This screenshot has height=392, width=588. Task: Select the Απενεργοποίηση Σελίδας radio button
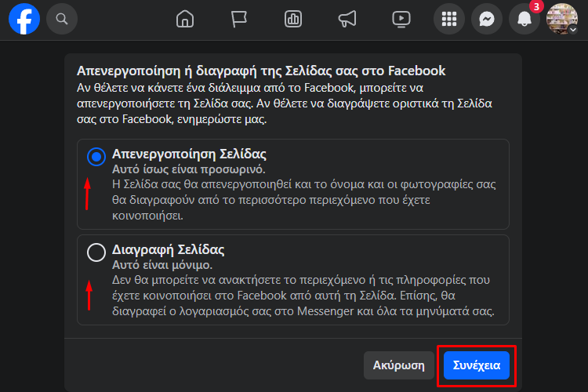96,157
